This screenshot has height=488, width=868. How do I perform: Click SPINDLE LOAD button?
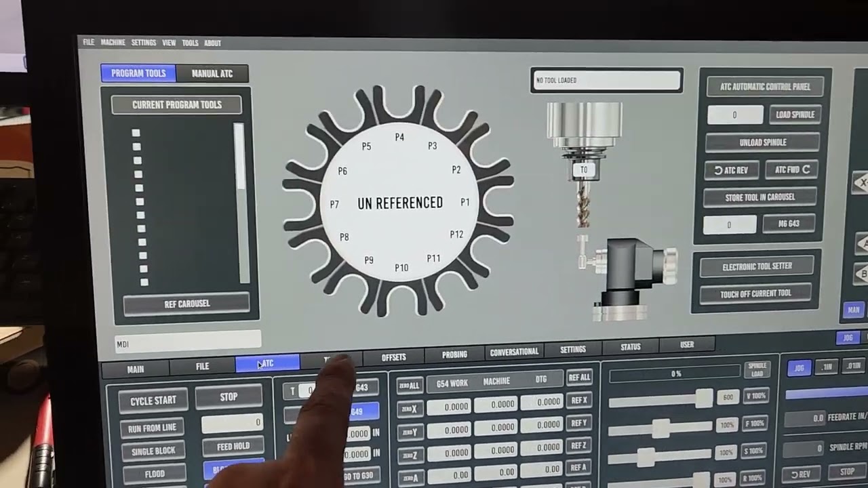pos(757,369)
